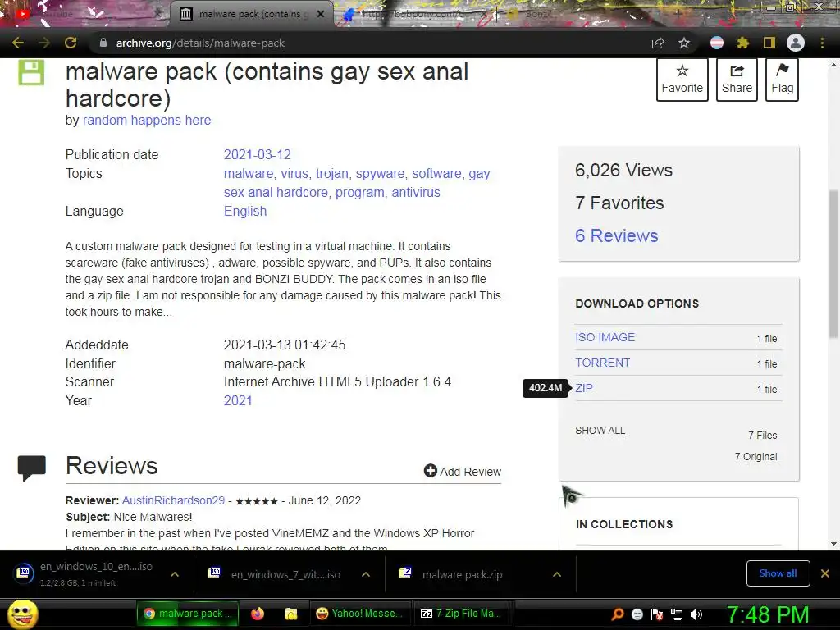Click Show all downloads button

click(778, 573)
